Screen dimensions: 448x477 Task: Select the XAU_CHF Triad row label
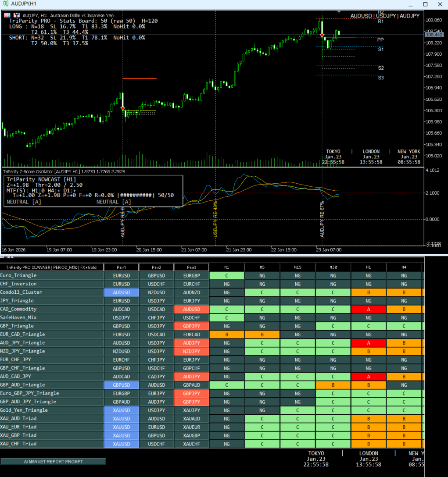[x=18, y=444]
